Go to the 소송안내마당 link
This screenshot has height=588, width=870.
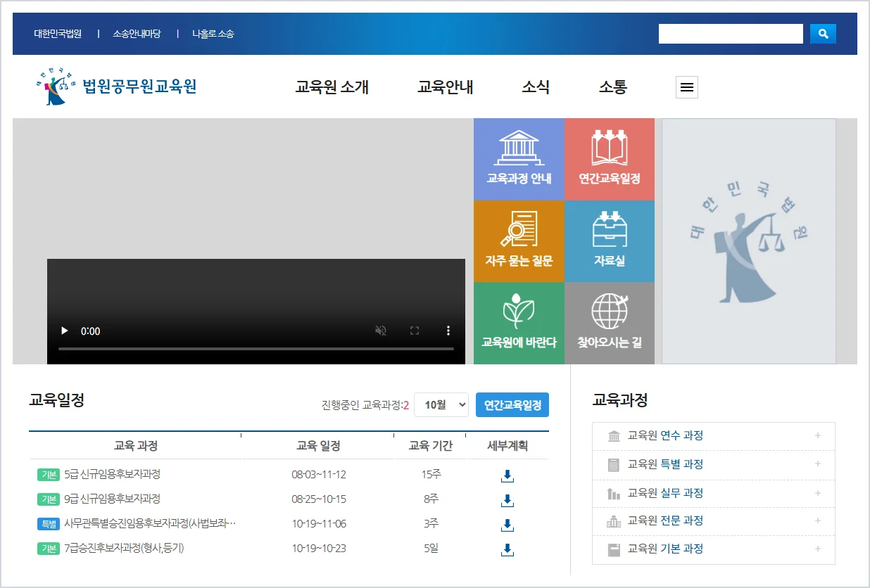(x=137, y=34)
